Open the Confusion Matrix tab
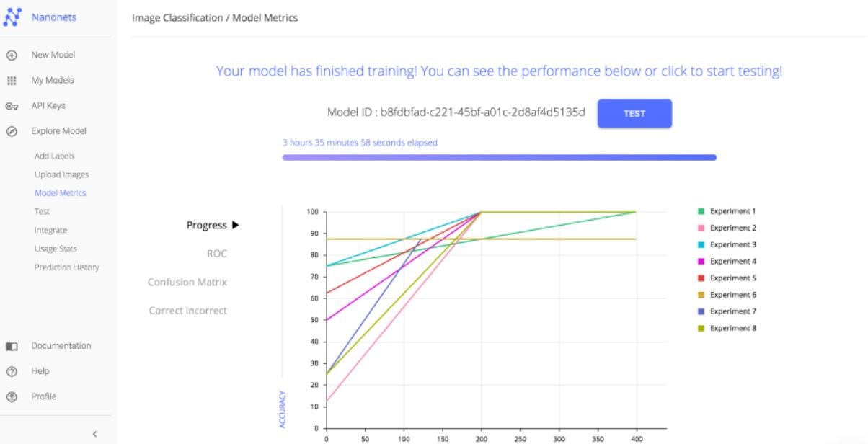The width and height of the screenshot is (868, 444). 187,282
